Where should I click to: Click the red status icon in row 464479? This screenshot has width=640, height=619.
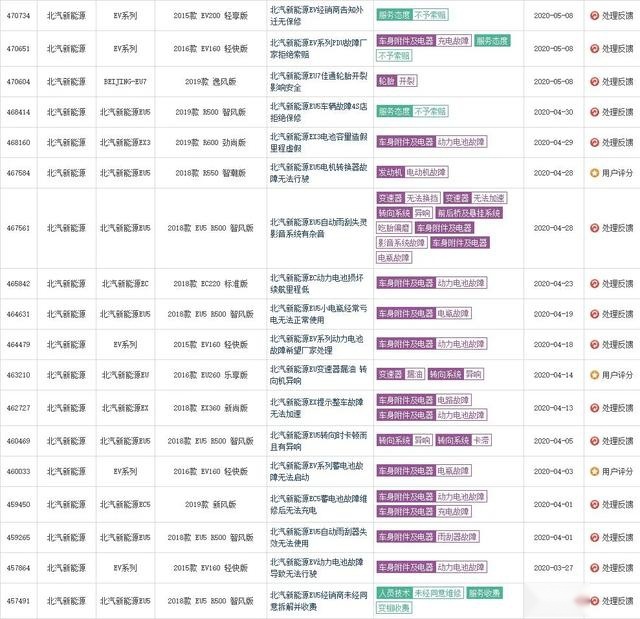pyautogui.click(x=594, y=344)
